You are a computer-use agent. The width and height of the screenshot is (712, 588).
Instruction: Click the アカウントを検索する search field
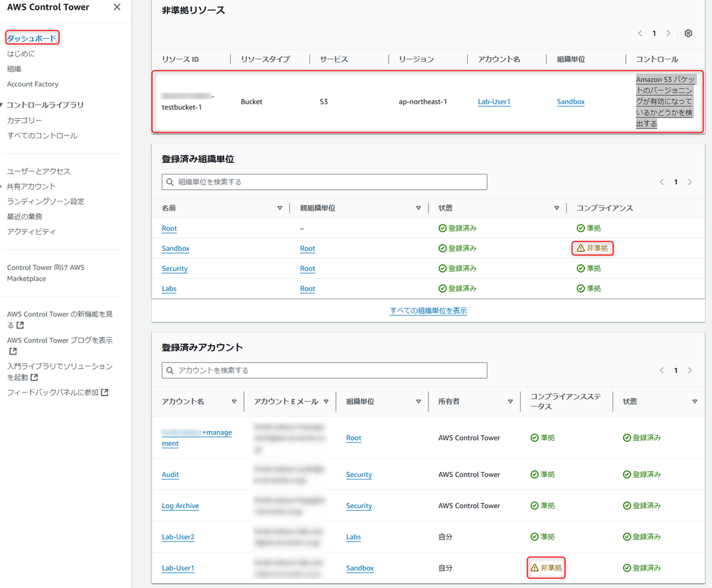coord(324,370)
